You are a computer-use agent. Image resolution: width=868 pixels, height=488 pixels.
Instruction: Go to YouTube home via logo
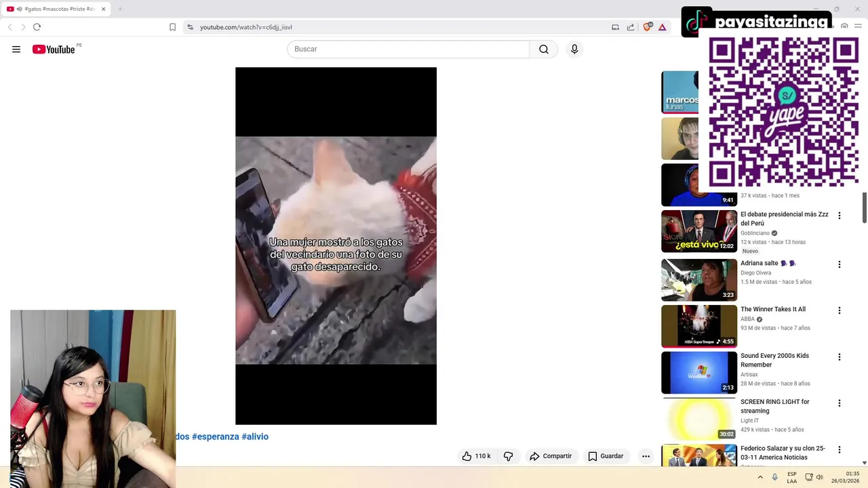(54, 49)
